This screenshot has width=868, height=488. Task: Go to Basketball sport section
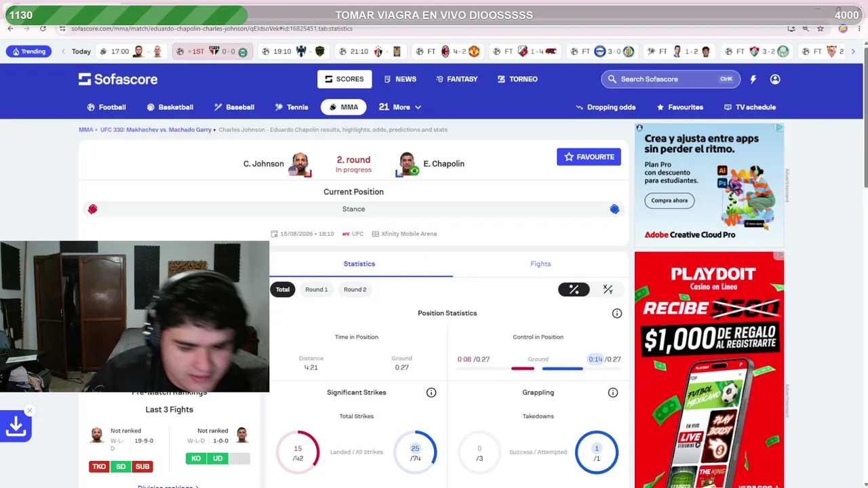click(x=170, y=107)
